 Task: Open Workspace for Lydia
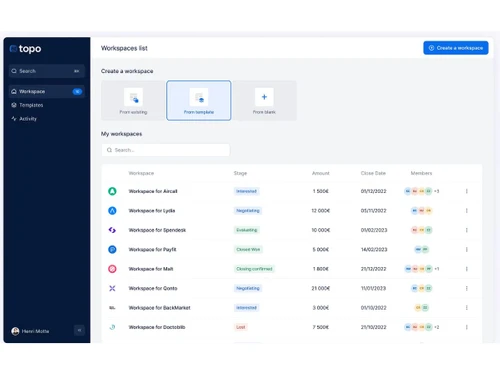(152, 211)
